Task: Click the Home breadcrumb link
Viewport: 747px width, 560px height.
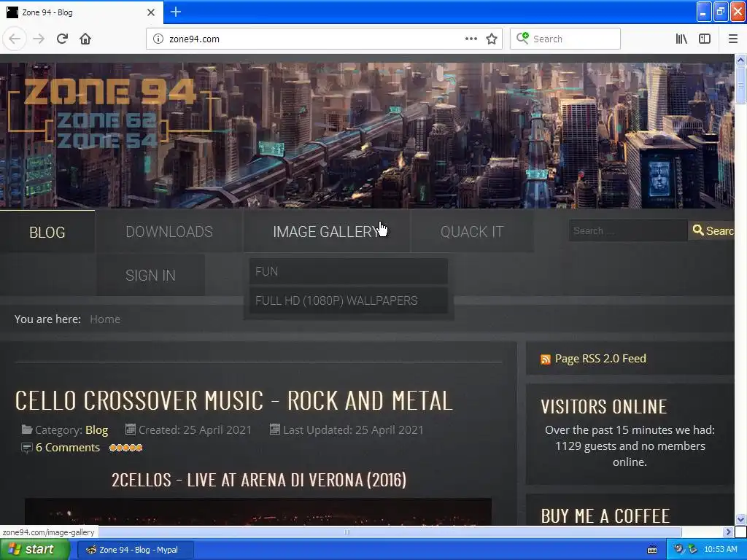Action: click(x=105, y=319)
